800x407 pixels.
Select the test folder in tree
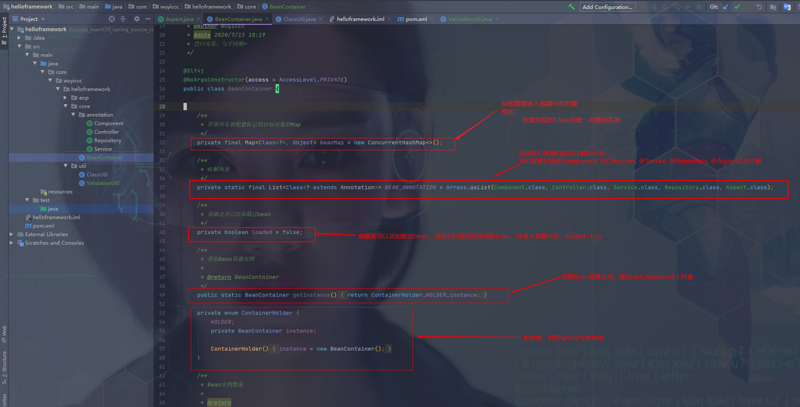(x=41, y=200)
